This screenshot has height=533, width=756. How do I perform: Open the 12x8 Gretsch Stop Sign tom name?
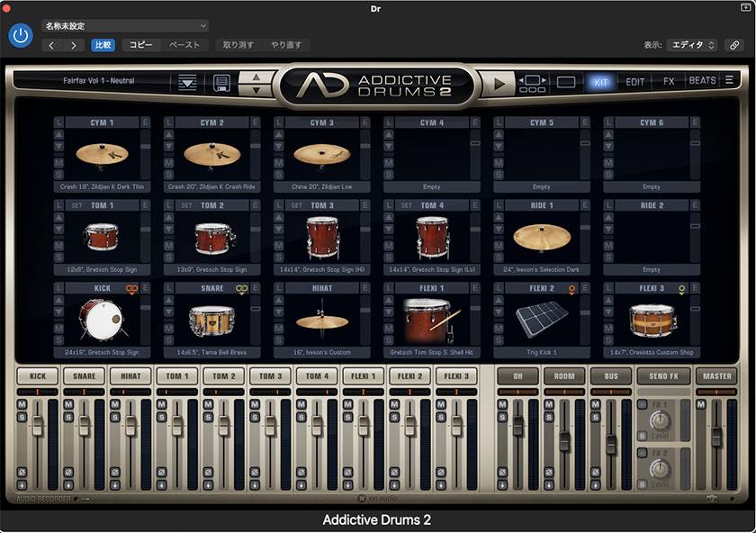pyautogui.click(x=102, y=269)
